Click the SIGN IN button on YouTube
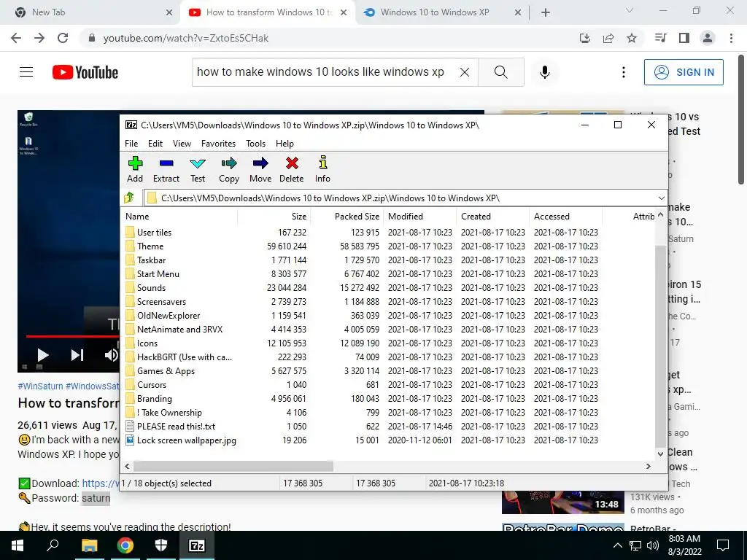The height and width of the screenshot is (560, 747). click(684, 72)
